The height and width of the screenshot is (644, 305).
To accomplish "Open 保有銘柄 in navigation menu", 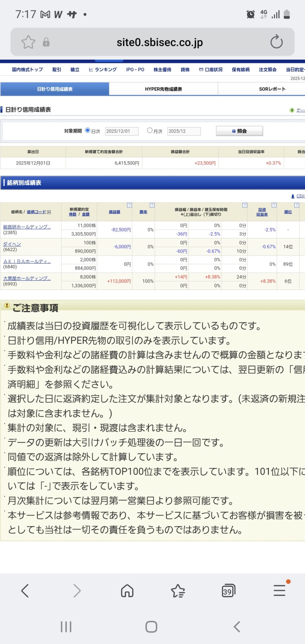I will coord(241,70).
